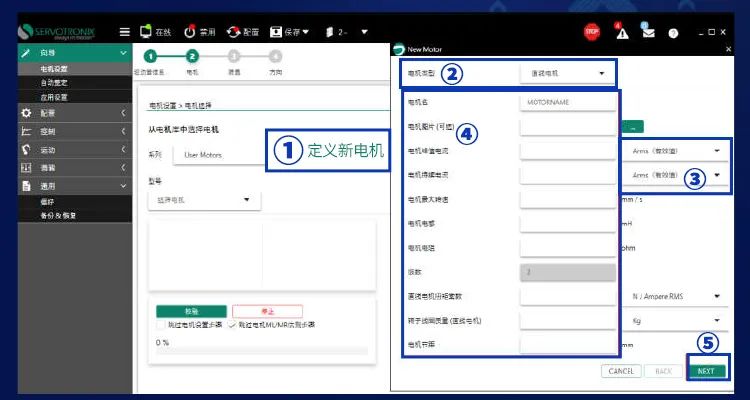The height and width of the screenshot is (400, 750).
Task: Toggle the 跳过电机MU/MR checkbox
Action: click(232, 324)
